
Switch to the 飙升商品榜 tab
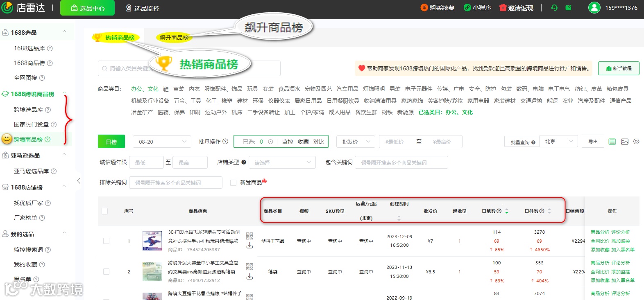[174, 38]
